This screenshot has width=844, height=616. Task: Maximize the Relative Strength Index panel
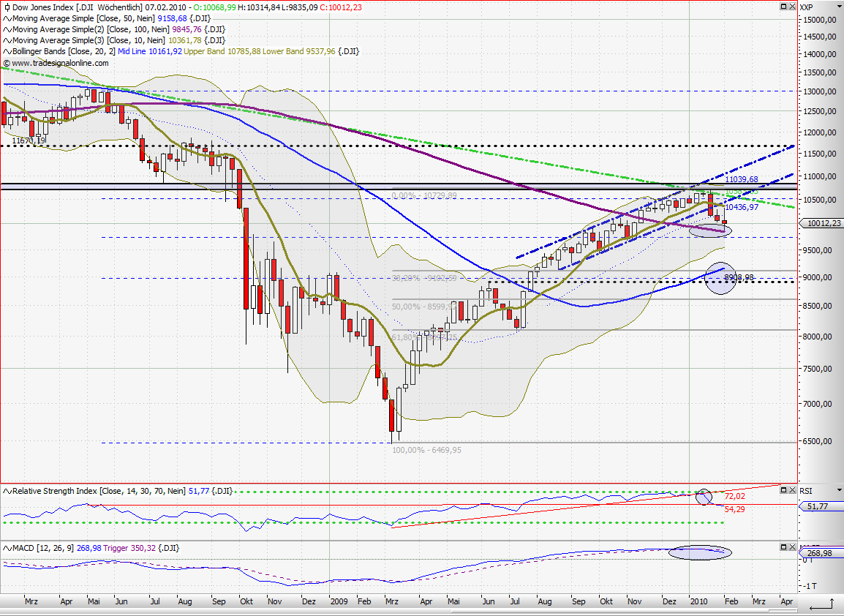[x=784, y=490]
